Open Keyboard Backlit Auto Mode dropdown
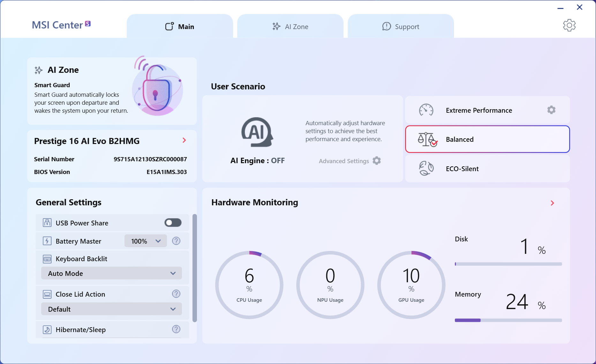 (x=111, y=273)
